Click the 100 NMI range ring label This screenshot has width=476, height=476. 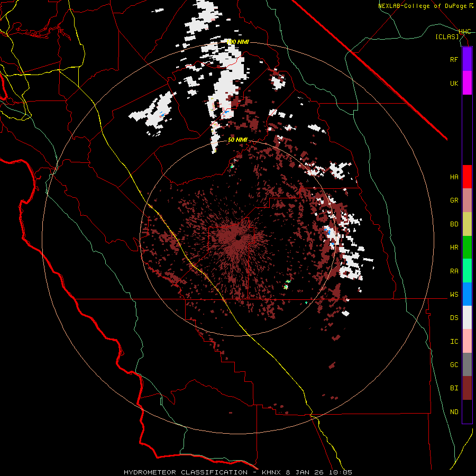[238, 42]
